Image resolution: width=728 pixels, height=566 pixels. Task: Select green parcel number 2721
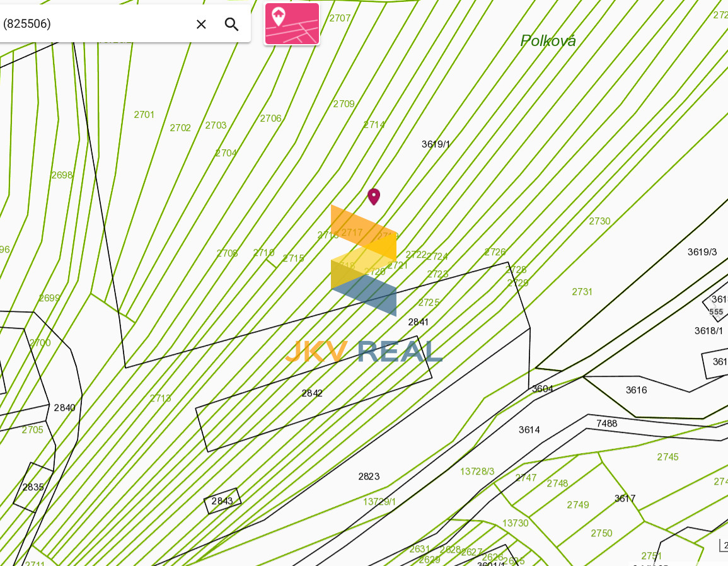point(398,265)
